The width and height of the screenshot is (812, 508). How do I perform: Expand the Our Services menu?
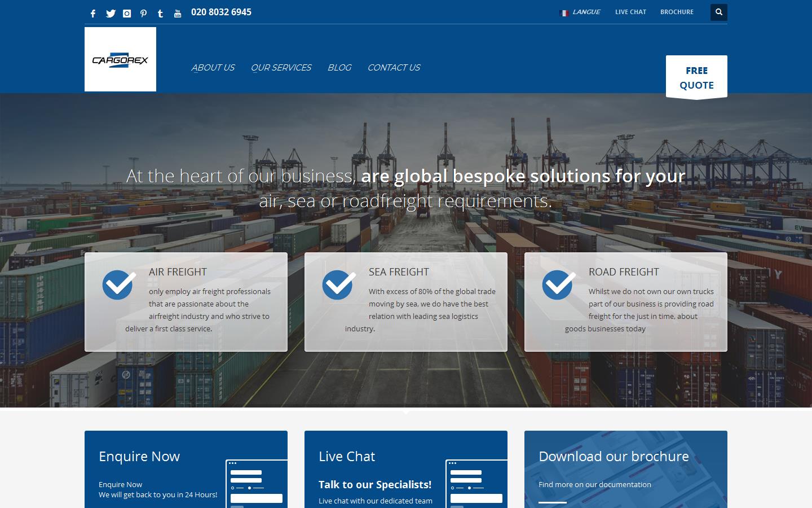281,68
